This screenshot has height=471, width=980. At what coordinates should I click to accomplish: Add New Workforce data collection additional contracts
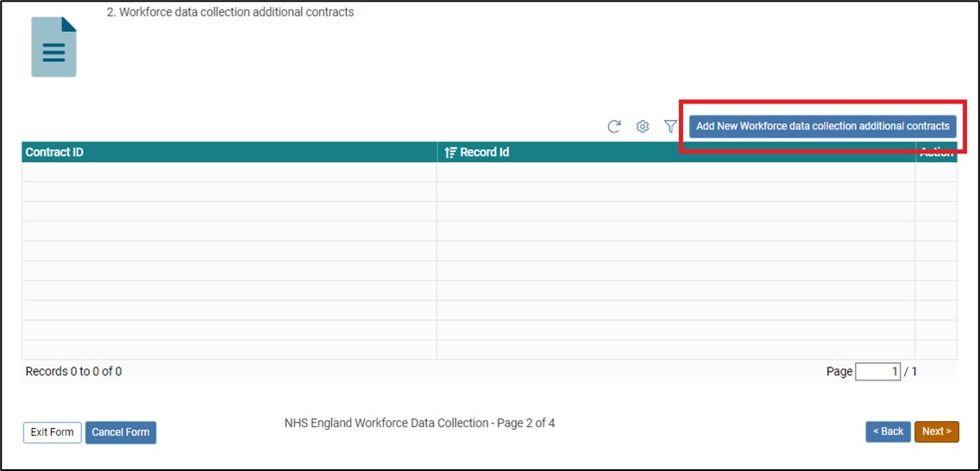822,126
